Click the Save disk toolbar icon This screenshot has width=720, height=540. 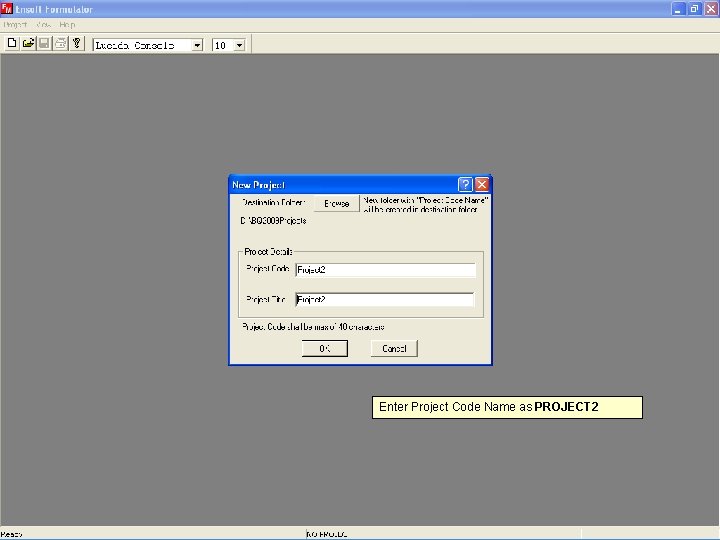coord(44,44)
